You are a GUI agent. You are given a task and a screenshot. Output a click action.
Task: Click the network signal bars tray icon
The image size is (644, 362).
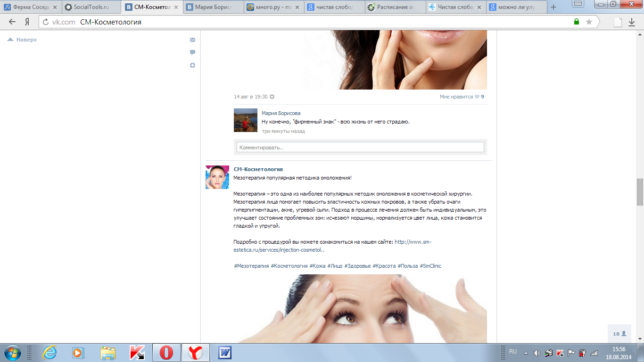(594, 353)
